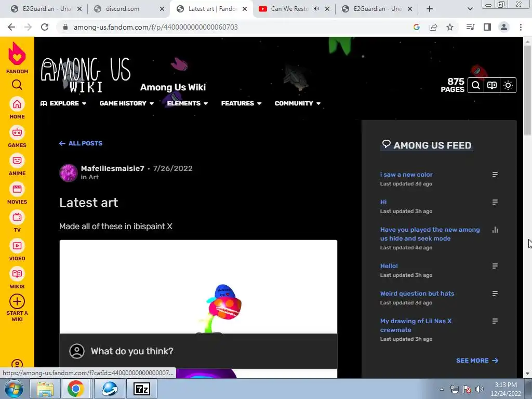Mute the YouTube tab's speaker icon
Image resolution: width=532 pixels, height=399 pixels.
point(316,9)
